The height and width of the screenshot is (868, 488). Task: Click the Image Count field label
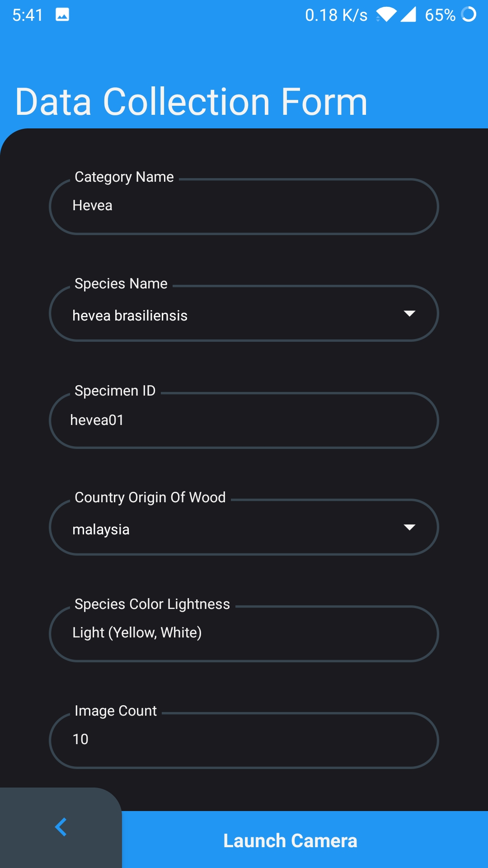(x=116, y=711)
